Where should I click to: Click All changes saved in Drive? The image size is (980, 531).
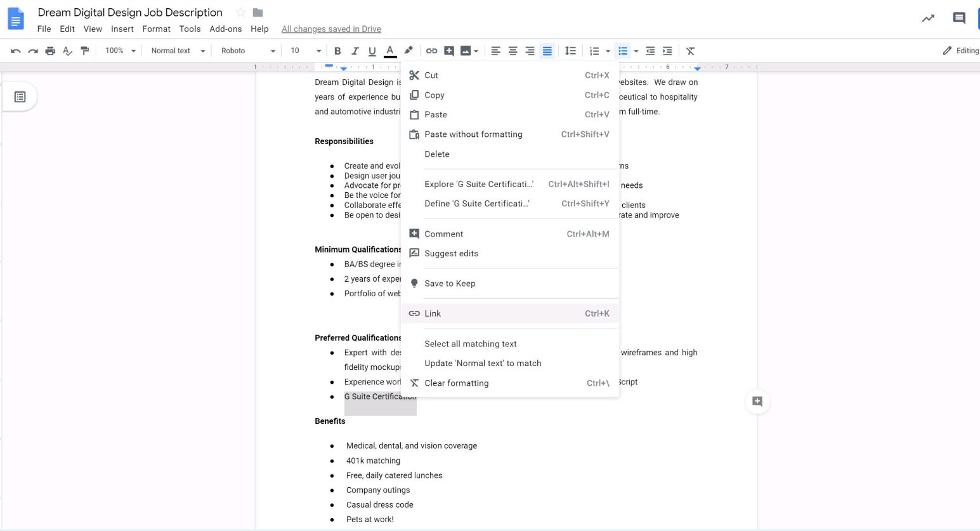[x=331, y=29]
